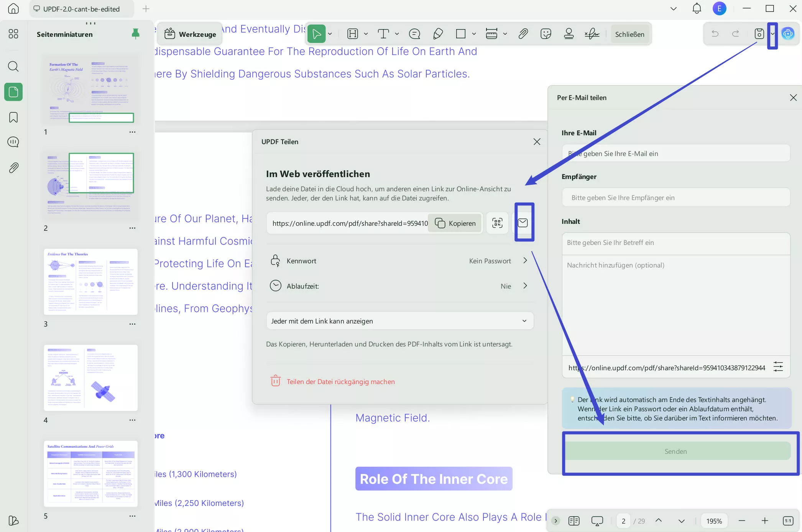
Task: Open the Werkzeuge menu
Action: tap(190, 34)
